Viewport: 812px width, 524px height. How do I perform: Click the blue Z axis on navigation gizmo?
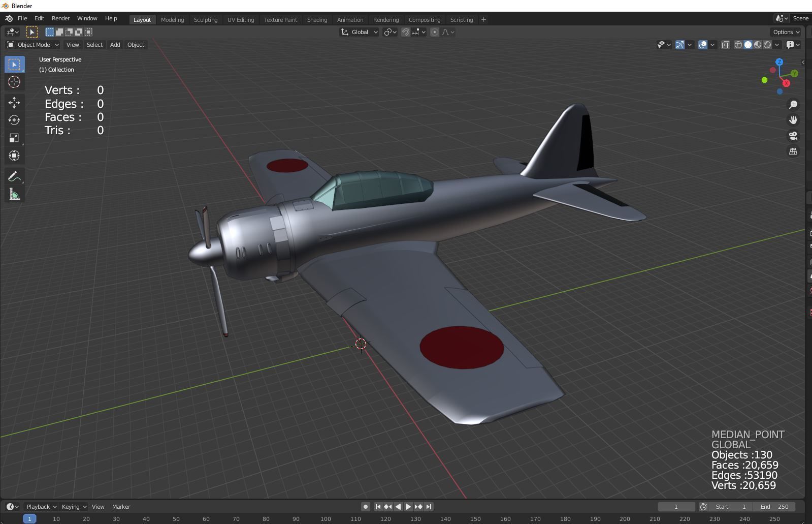pos(779,62)
